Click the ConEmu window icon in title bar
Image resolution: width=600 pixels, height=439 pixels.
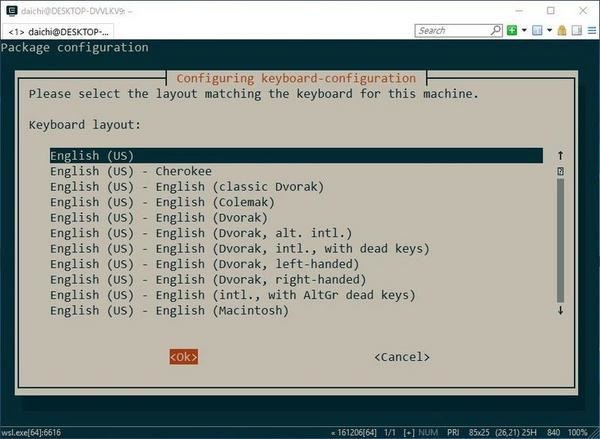point(12,11)
